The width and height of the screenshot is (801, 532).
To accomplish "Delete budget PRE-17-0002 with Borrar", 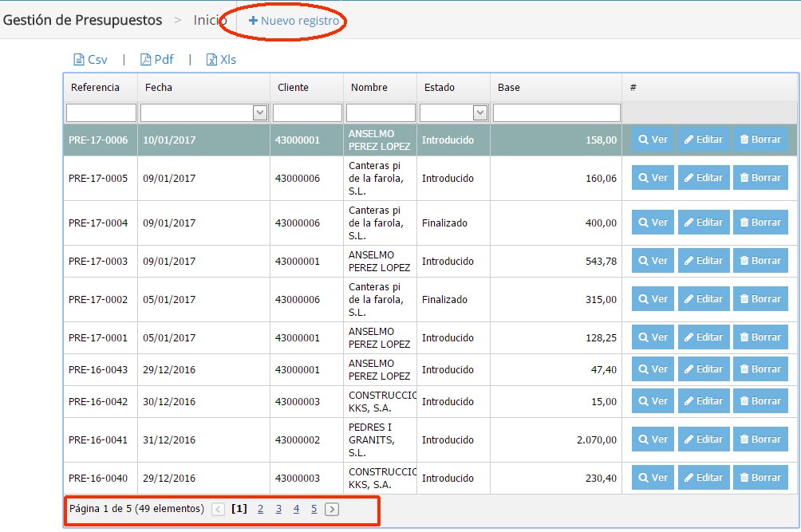I will pos(760,298).
